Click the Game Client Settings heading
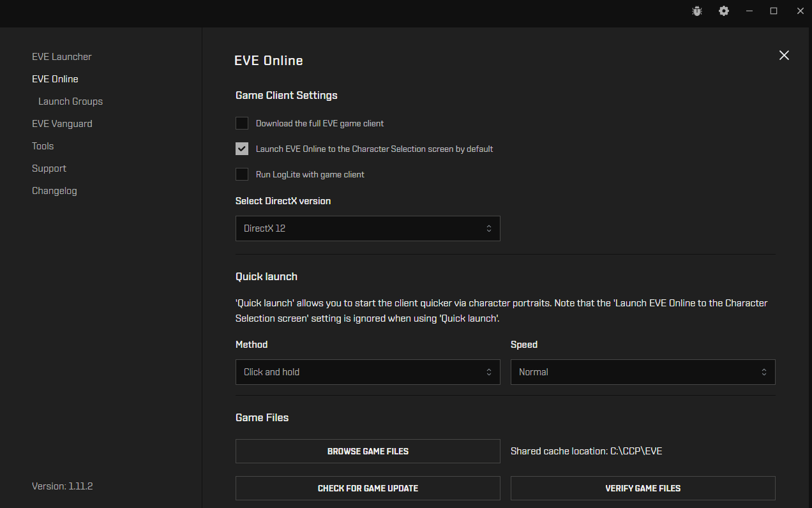The width and height of the screenshot is (812, 508). [287, 96]
